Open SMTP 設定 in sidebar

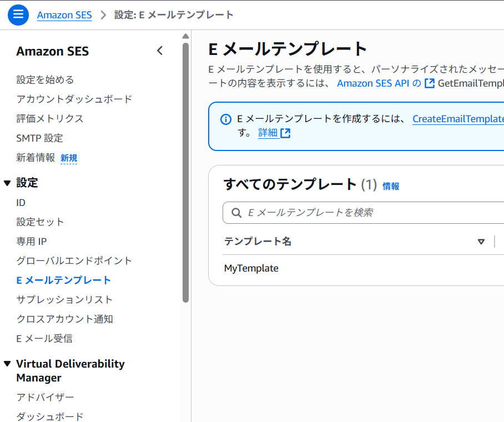39,138
